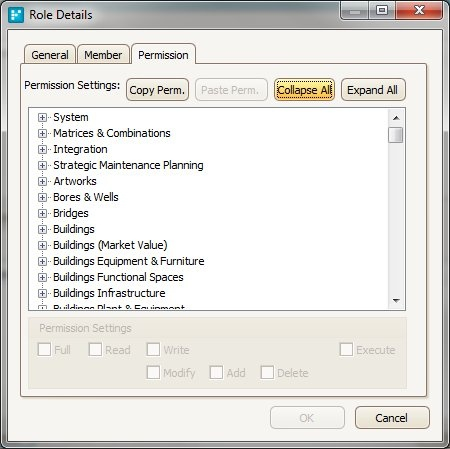The width and height of the screenshot is (450, 449).
Task: Check the Delete permission box
Action: click(x=267, y=372)
